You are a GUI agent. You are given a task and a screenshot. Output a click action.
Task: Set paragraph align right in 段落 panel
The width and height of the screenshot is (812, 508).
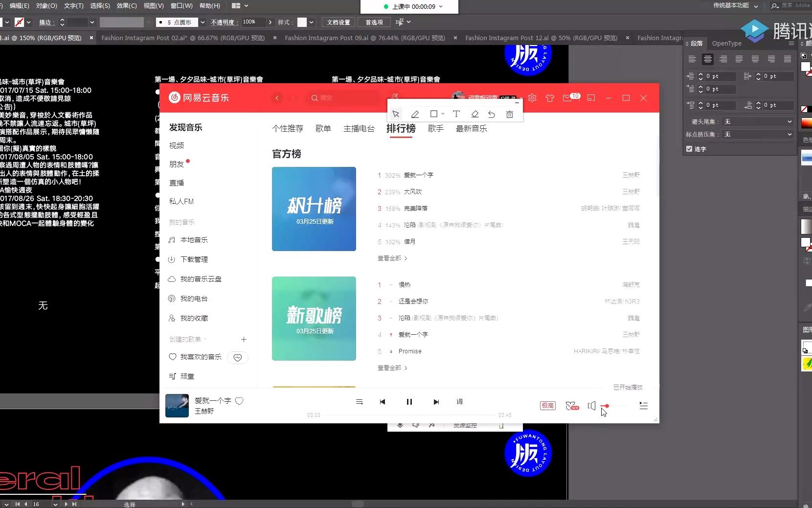click(x=723, y=59)
